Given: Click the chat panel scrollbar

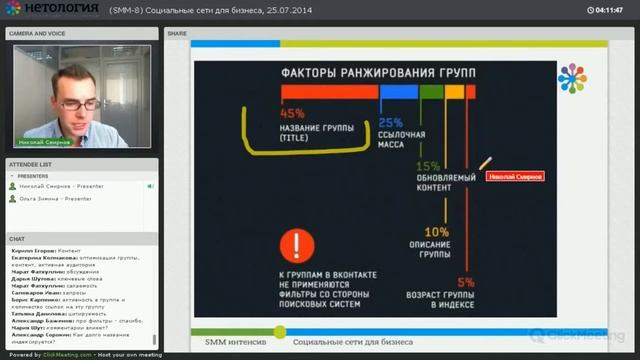Looking at the screenshot, I should click(154, 340).
